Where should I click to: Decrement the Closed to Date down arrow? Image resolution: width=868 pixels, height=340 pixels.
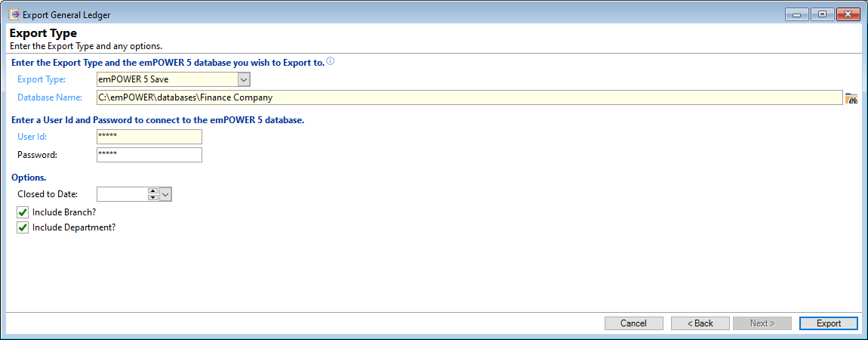coord(153,197)
